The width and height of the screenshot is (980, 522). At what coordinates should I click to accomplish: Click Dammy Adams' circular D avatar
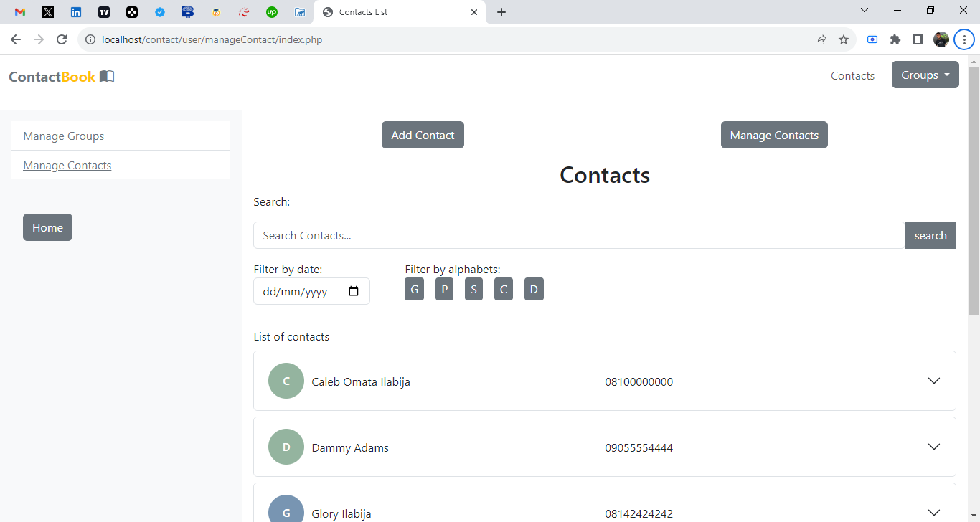pos(286,447)
